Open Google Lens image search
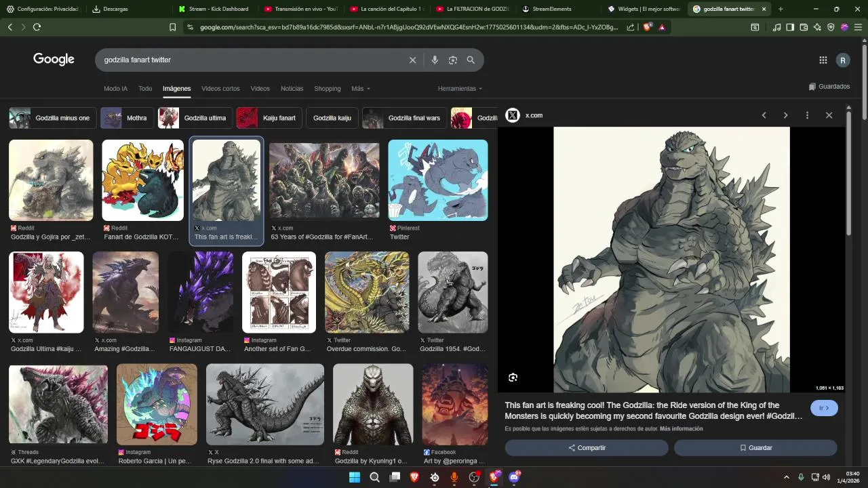This screenshot has height=488, width=868. 453,60
